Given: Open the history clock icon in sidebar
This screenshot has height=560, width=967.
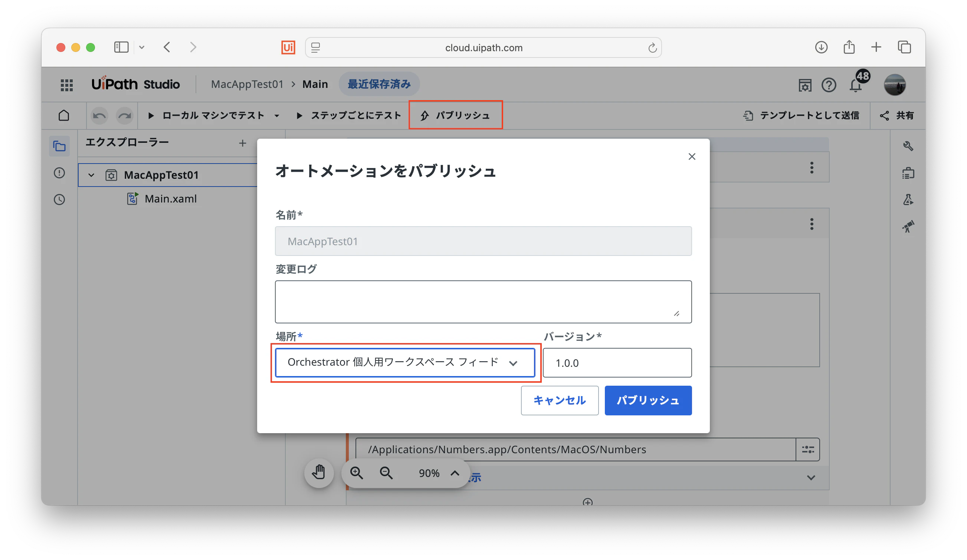Looking at the screenshot, I should click(59, 200).
